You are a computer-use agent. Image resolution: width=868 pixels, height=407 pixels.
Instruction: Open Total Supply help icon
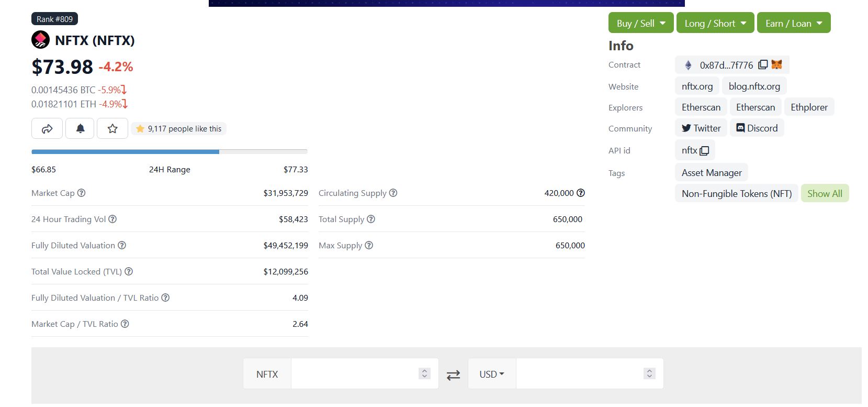tap(371, 219)
